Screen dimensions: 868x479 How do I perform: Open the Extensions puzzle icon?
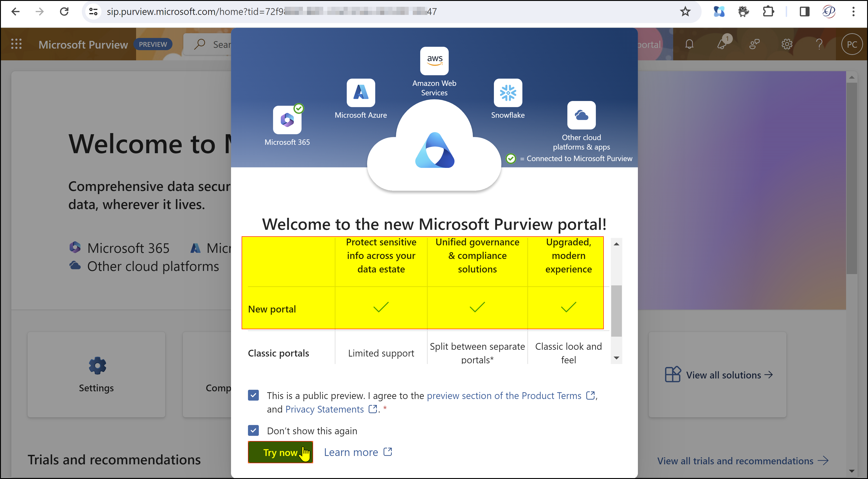pos(768,12)
